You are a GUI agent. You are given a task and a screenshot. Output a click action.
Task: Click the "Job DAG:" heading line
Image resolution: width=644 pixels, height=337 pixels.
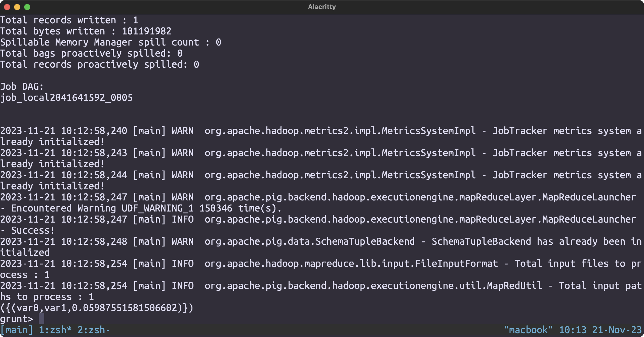click(22, 87)
